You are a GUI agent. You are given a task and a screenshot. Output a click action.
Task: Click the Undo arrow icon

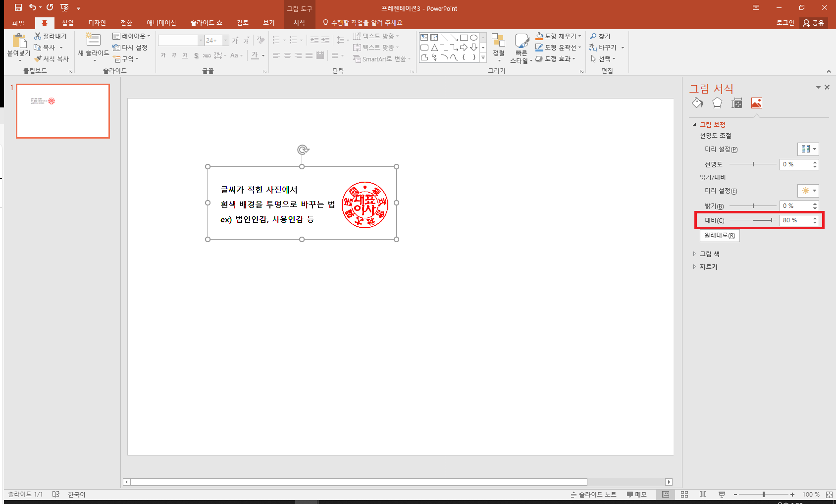point(33,7)
